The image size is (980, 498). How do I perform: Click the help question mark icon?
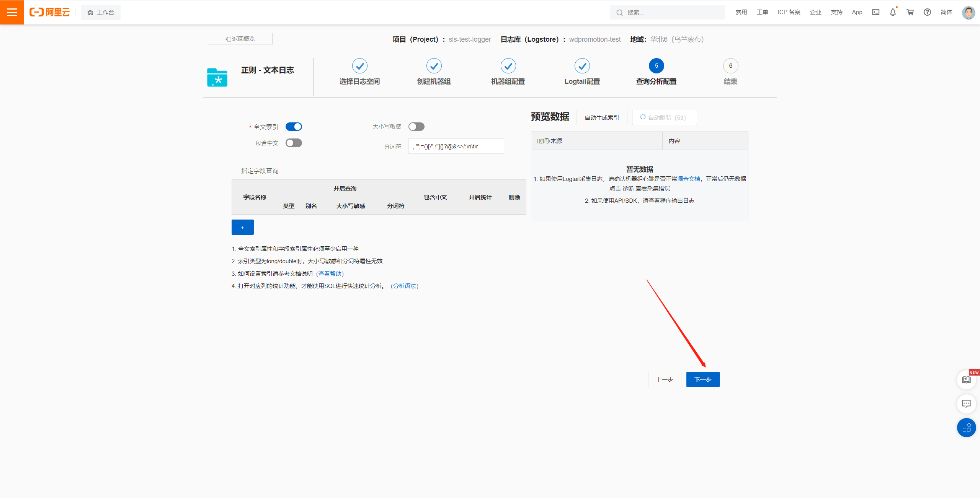(927, 12)
